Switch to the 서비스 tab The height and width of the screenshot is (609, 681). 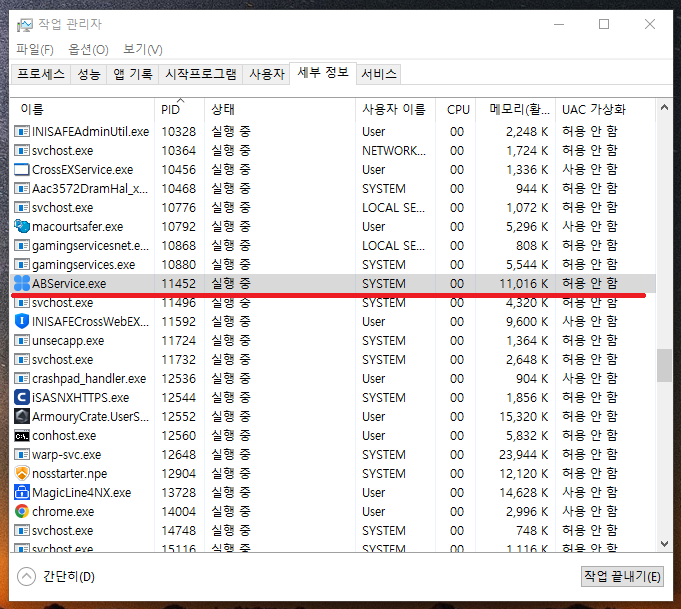click(379, 74)
